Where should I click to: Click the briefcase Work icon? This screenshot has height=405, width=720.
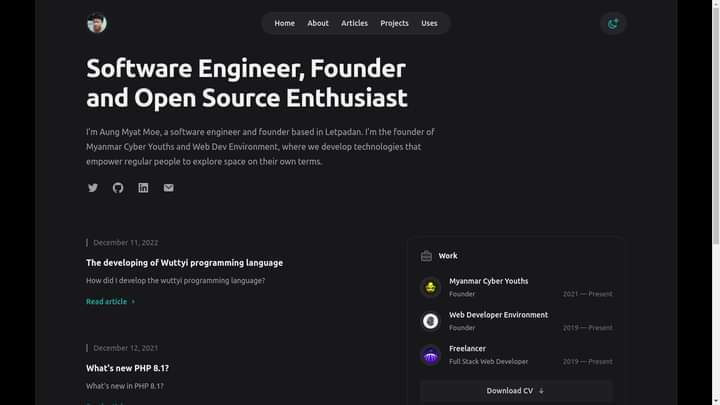[427, 256]
